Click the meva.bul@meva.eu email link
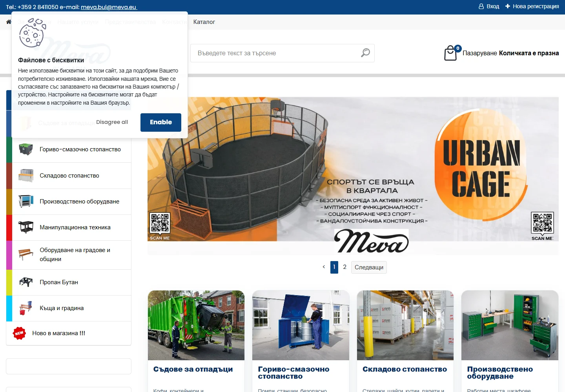Screen dimensions: 565x392 109,7
